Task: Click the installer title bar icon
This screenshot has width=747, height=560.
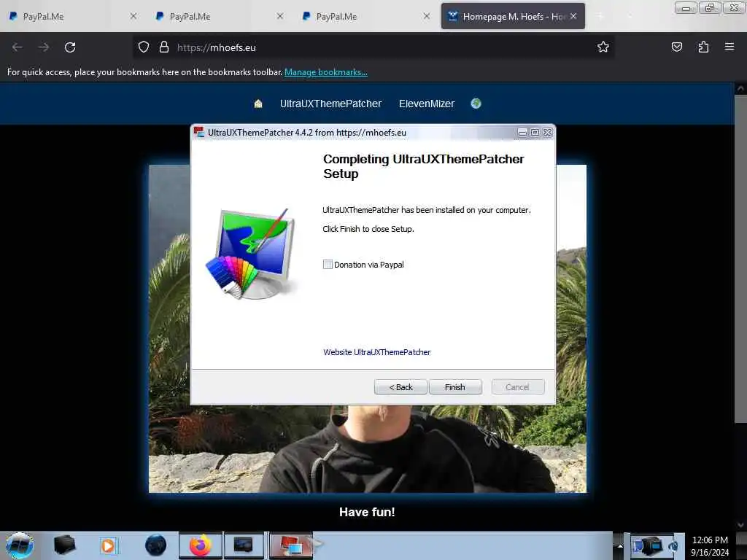Action: coord(199,133)
